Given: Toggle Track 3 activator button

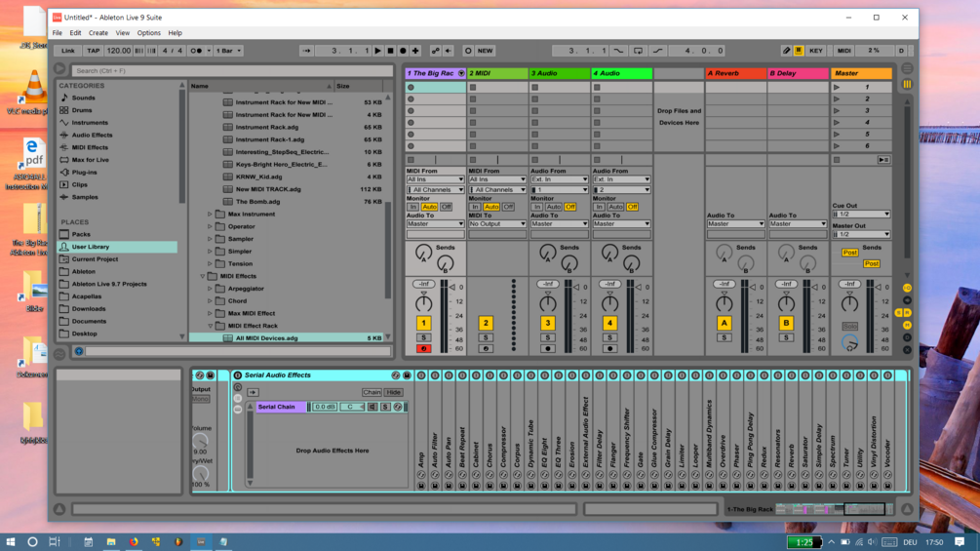Looking at the screenshot, I should [547, 323].
